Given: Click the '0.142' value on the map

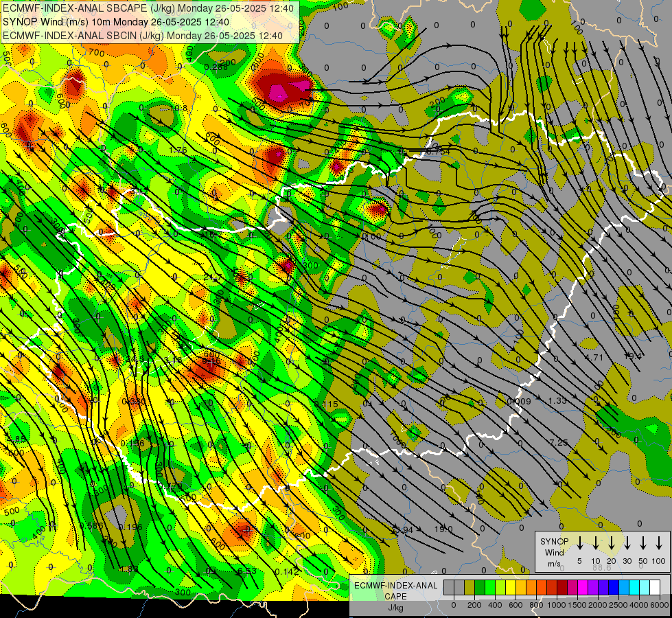Looking at the screenshot, I should 287,571.
